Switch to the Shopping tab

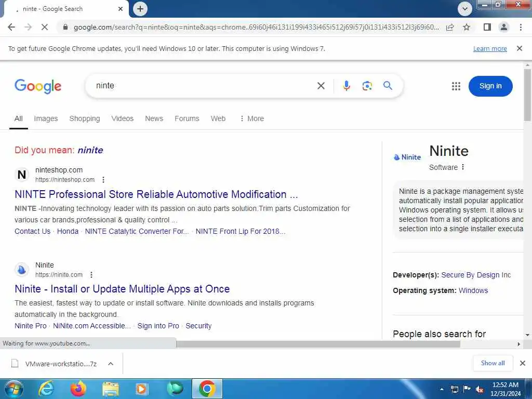point(85,118)
